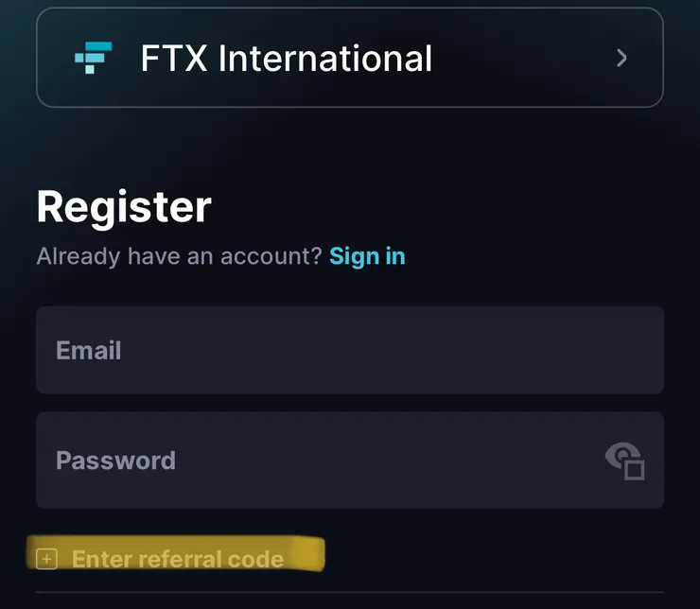Image resolution: width=700 pixels, height=609 pixels.
Task: Click middle of the Password field
Action: coord(349,461)
